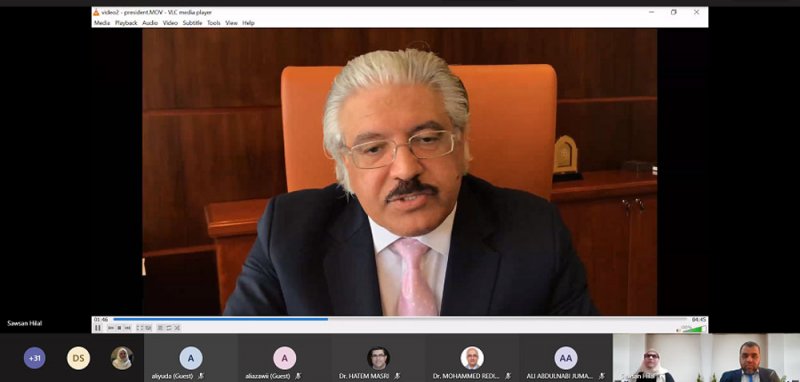The width and height of the screenshot is (800, 382).
Task: Click the Sawsan Hilal presenter name label
Action: click(x=24, y=323)
